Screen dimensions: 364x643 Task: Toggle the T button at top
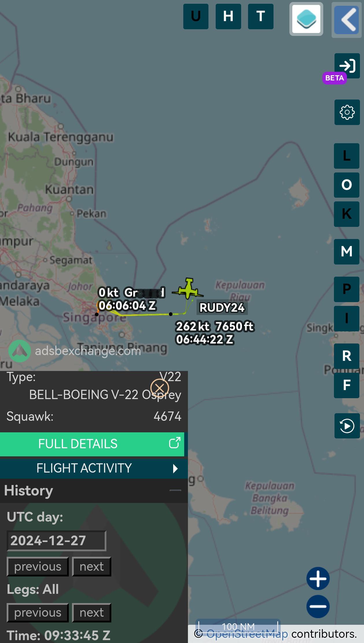point(260,16)
